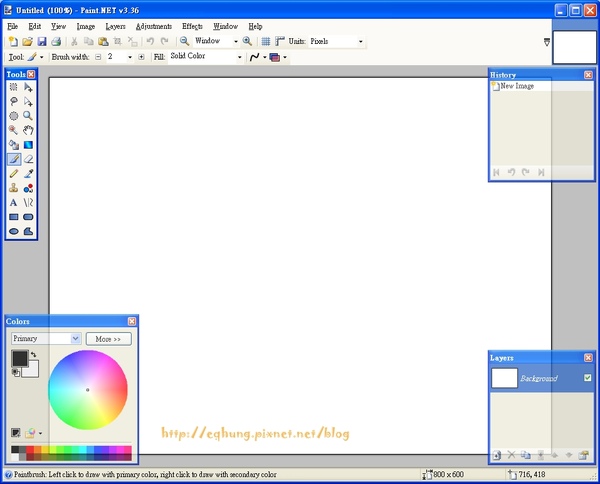Select the Gradient tool

28,145
